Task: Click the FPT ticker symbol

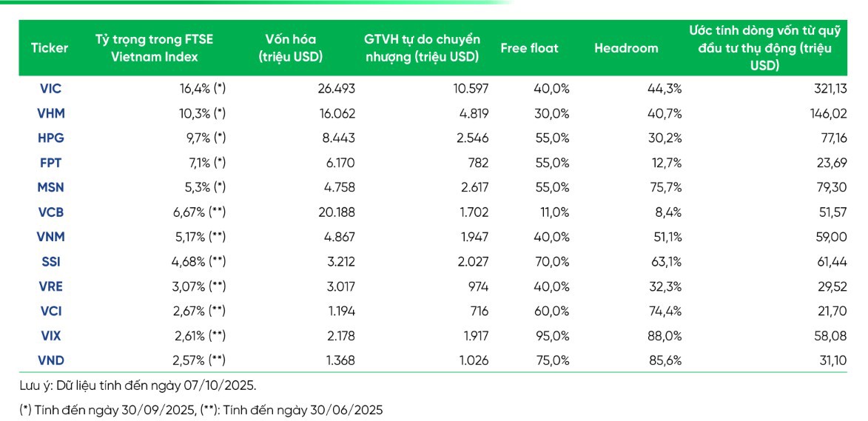Action: point(50,163)
